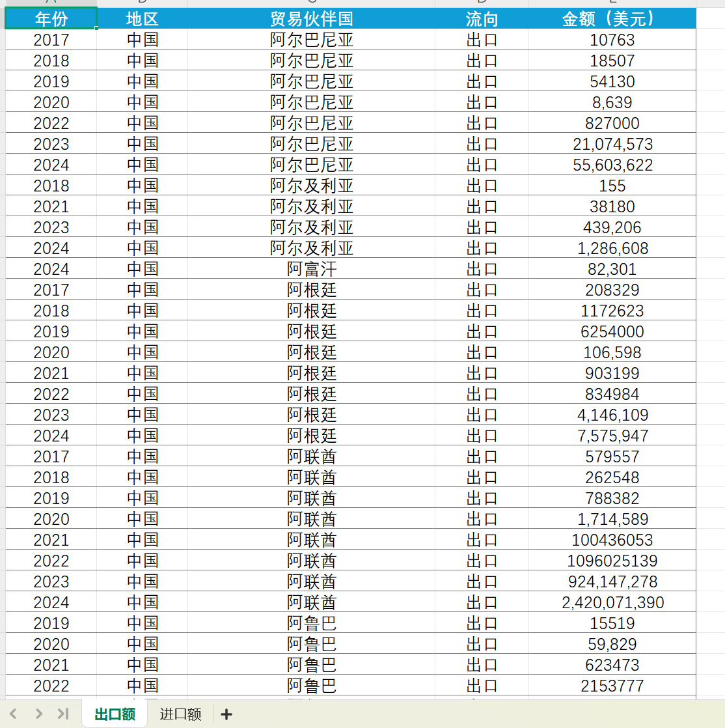The height and width of the screenshot is (728, 725).
Task: Select the 出口额 sheet tab
Action: click(115, 714)
